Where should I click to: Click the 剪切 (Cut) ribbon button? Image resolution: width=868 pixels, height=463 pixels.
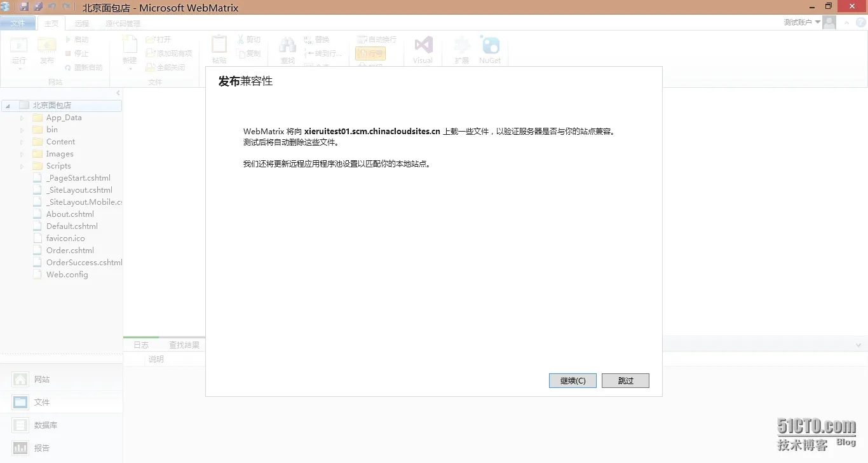(248, 39)
